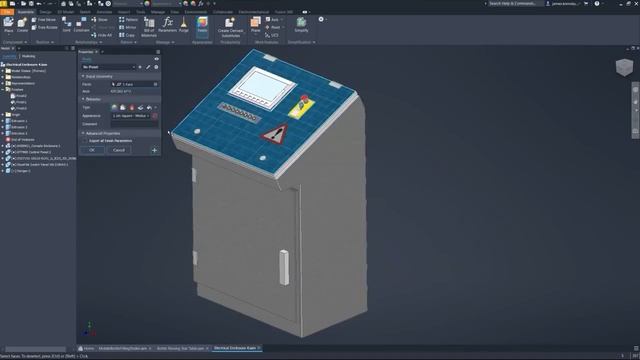This screenshot has width=640, height=360.
Task: Switch to the Home document tab
Action: pyautogui.click(x=86, y=348)
